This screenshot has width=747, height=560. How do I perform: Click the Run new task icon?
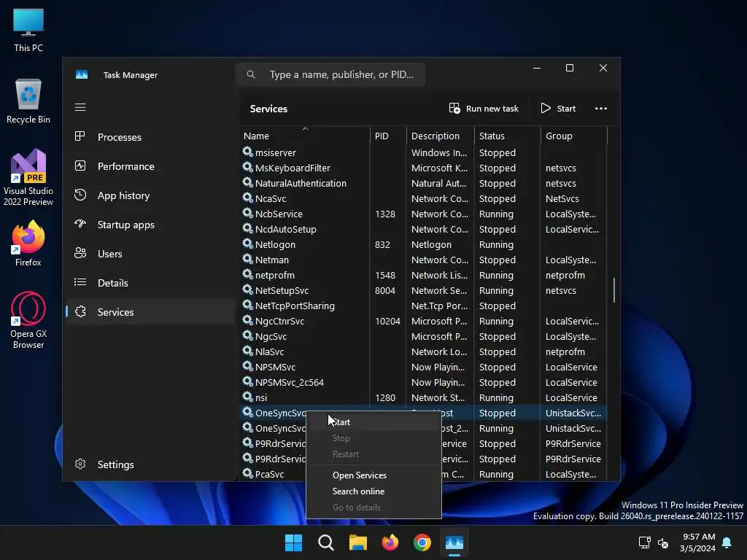[x=454, y=108]
